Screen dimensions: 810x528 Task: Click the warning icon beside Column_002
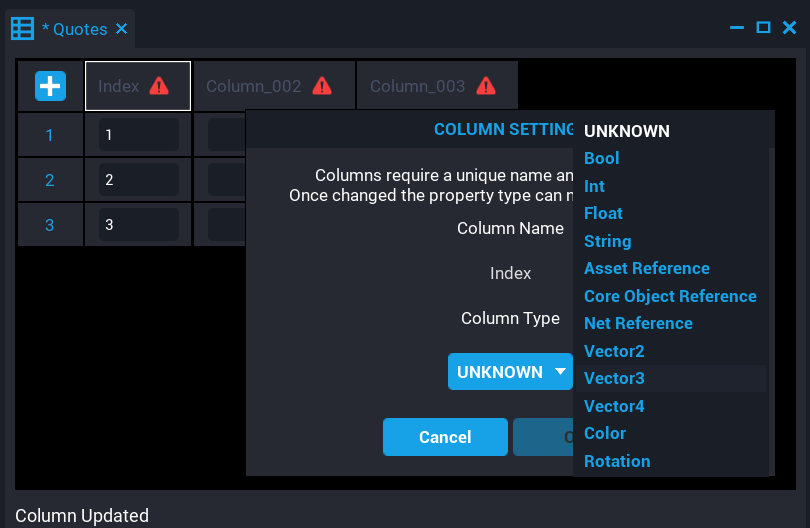(322, 86)
